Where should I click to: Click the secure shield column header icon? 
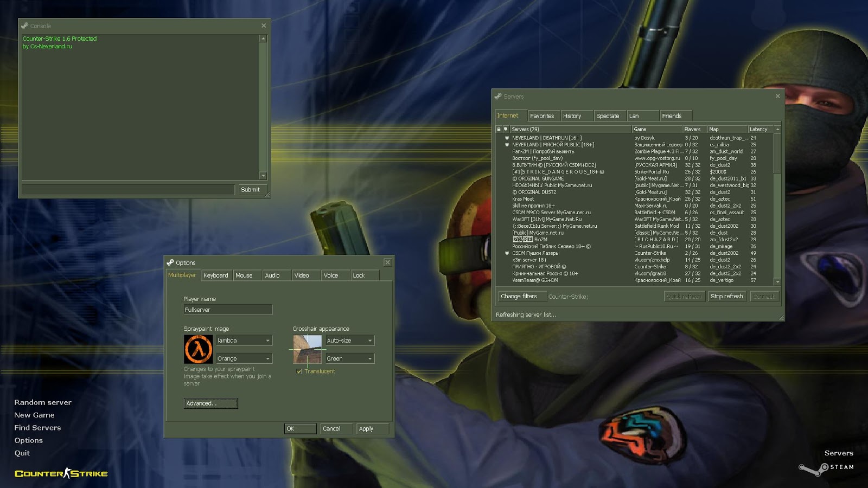506,129
